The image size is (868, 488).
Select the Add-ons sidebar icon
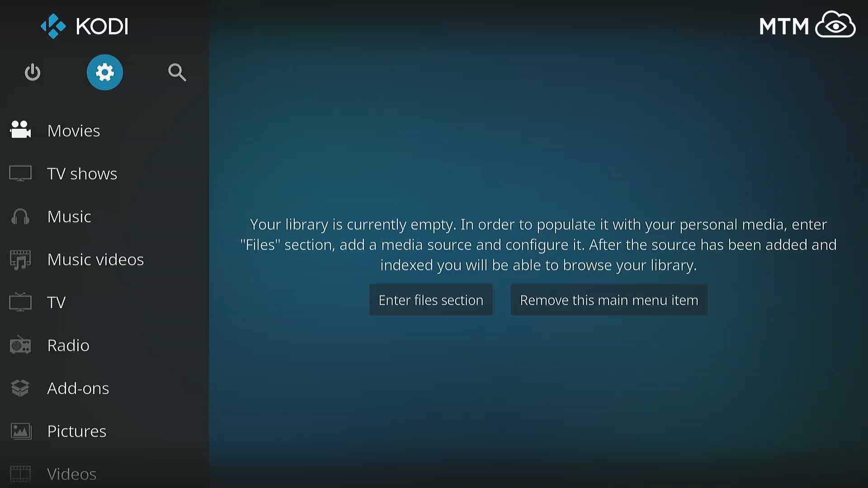[x=21, y=388]
